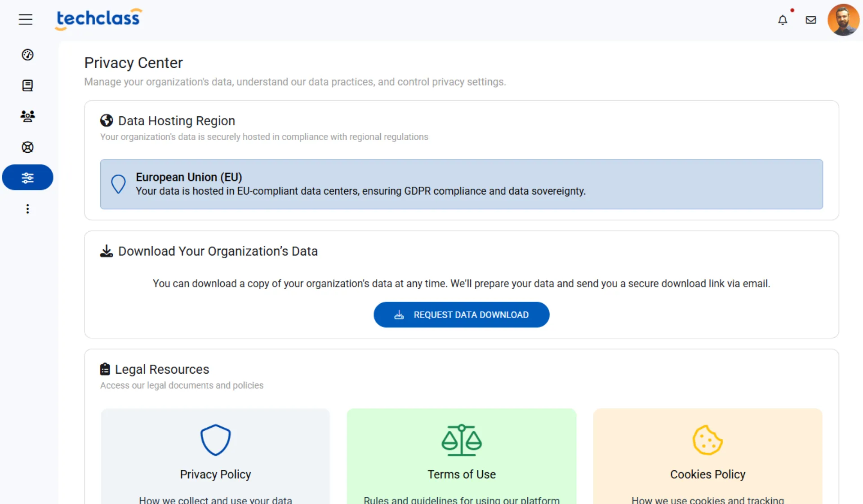The height and width of the screenshot is (504, 863).
Task: Open the support lifebuoy sidebar icon
Action: 27,147
